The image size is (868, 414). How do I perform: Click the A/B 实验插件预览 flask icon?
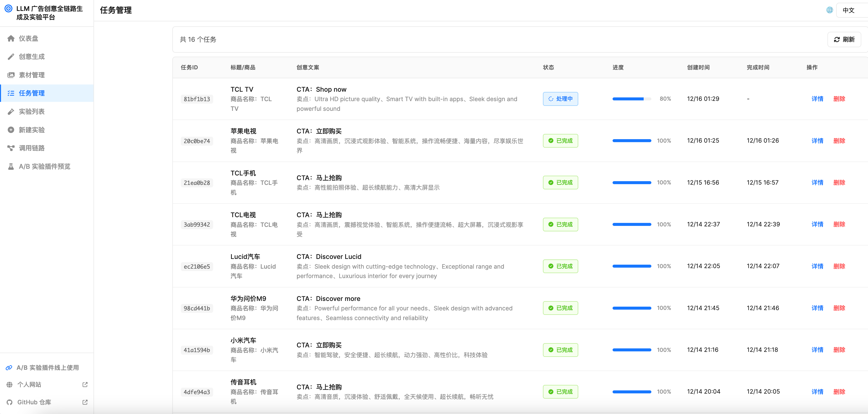11,166
